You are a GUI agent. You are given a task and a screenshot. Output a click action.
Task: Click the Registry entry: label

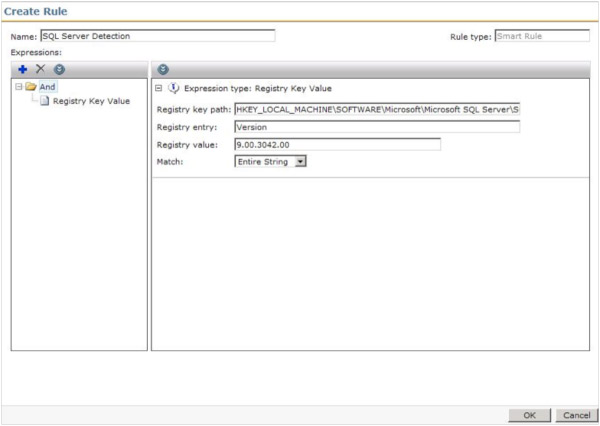pos(187,127)
